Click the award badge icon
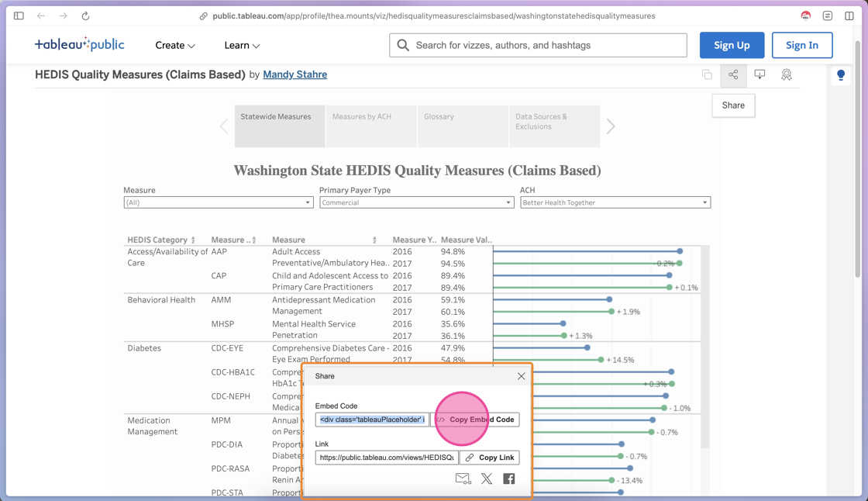The width and height of the screenshot is (868, 501). click(x=787, y=74)
